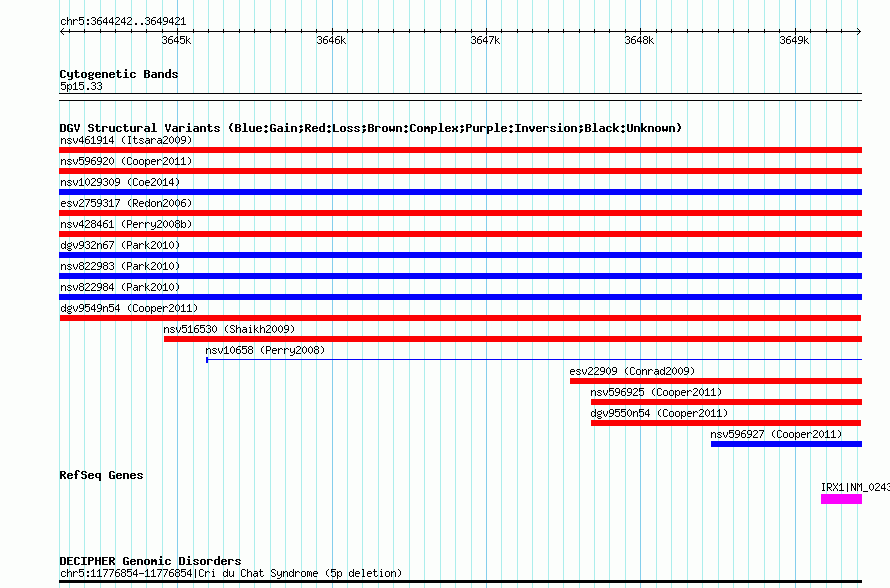
Task: Click the nsv822984 (Park2010) label
Action: click(120, 287)
